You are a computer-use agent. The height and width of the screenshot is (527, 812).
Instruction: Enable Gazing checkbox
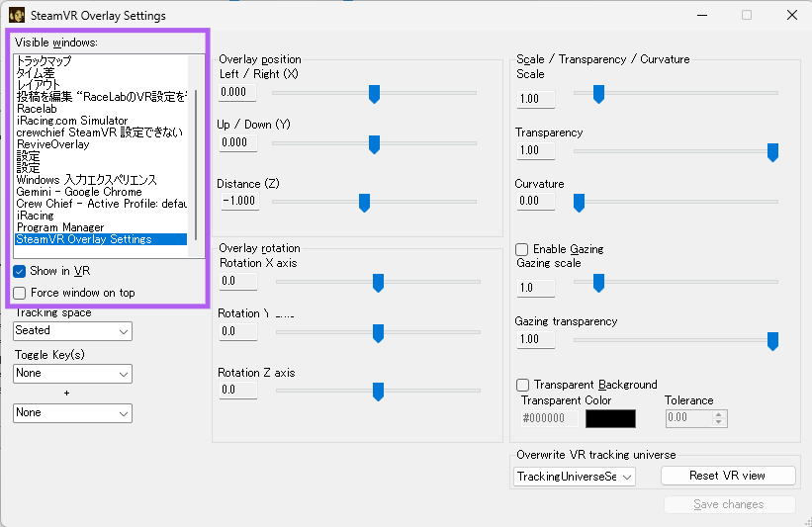pos(521,249)
